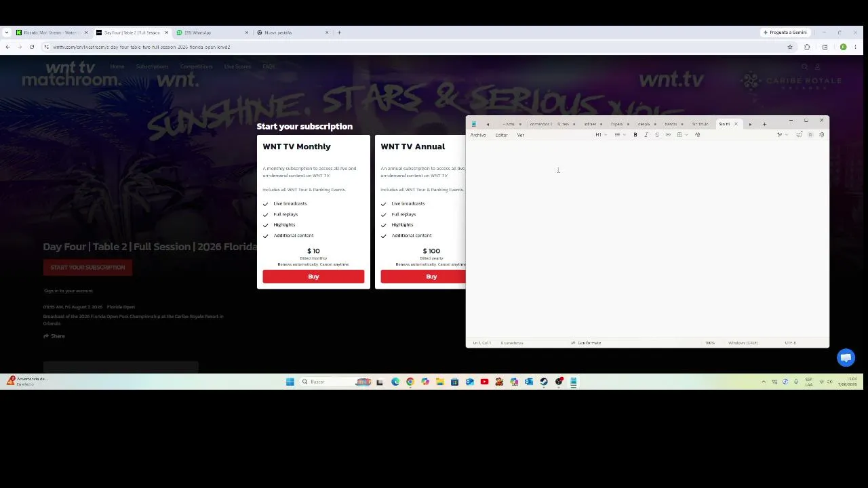Image resolution: width=868 pixels, height=488 pixels.
Task: Clear formatting in Notepad toolbar
Action: 697,135
